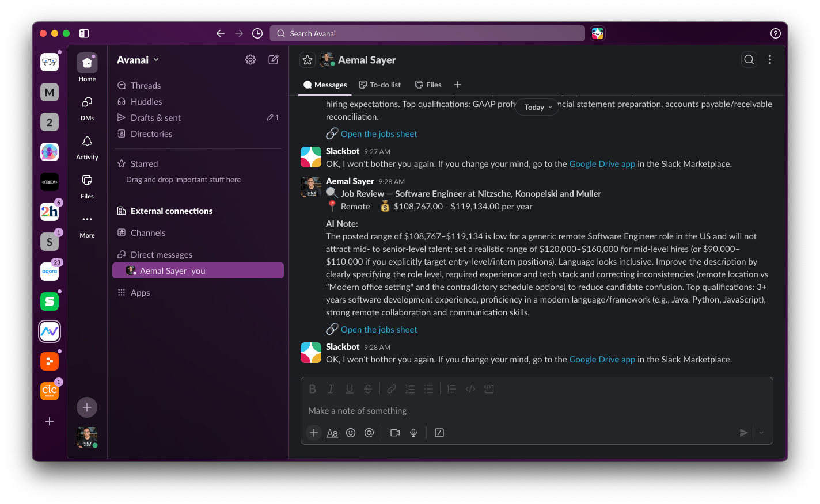Open Google Drive app link in 9:27 message

pos(602,164)
